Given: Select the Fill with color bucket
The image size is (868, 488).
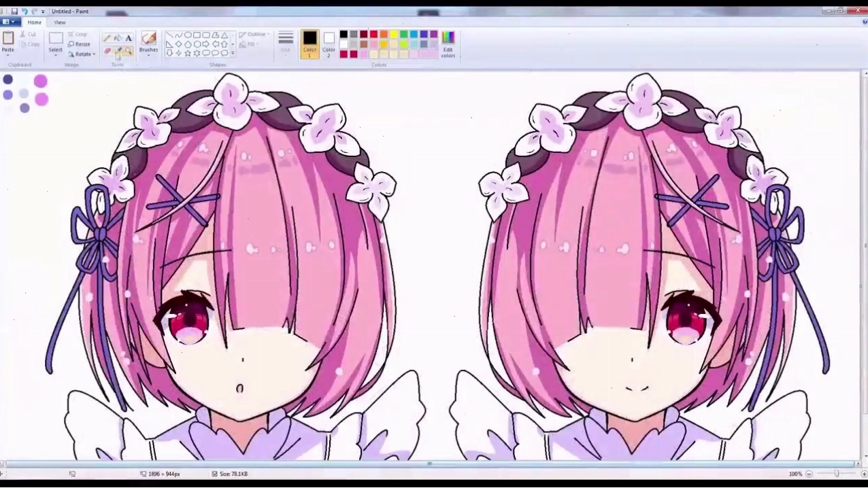Looking at the screenshot, I should point(118,38).
